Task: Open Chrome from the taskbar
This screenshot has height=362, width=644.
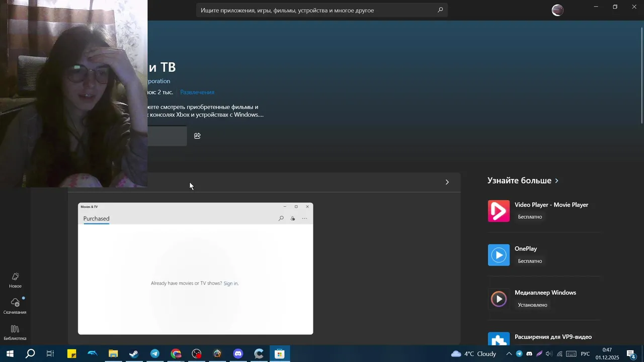Action: click(176, 354)
